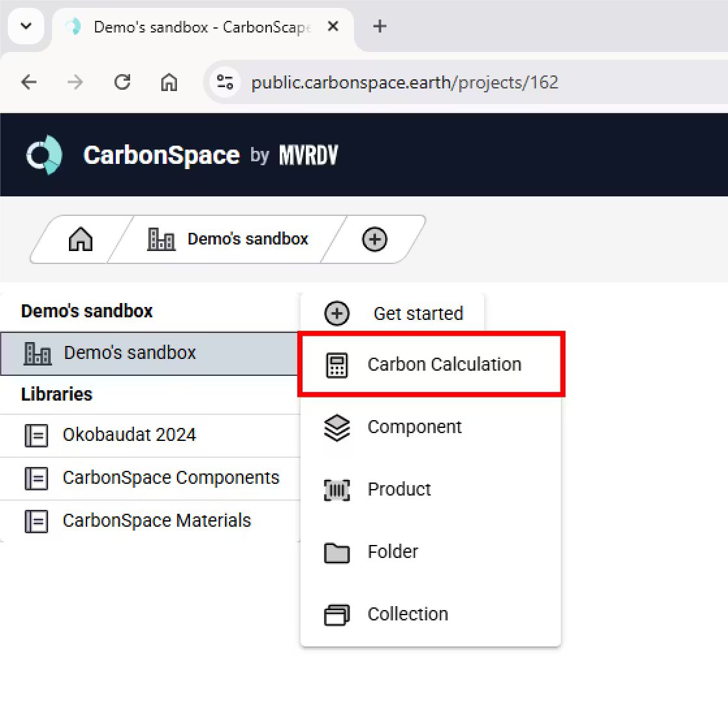
Task: Select Carbon Calculation from the menu
Action: [x=444, y=364]
